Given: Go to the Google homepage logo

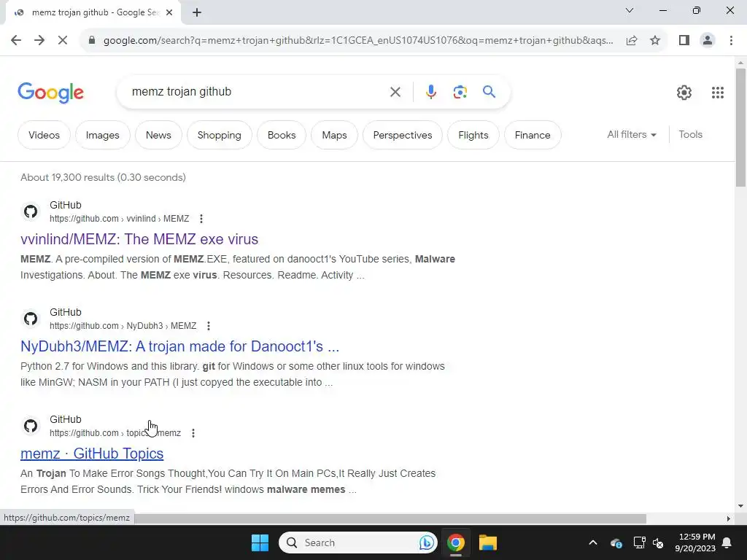Looking at the screenshot, I should [50, 93].
